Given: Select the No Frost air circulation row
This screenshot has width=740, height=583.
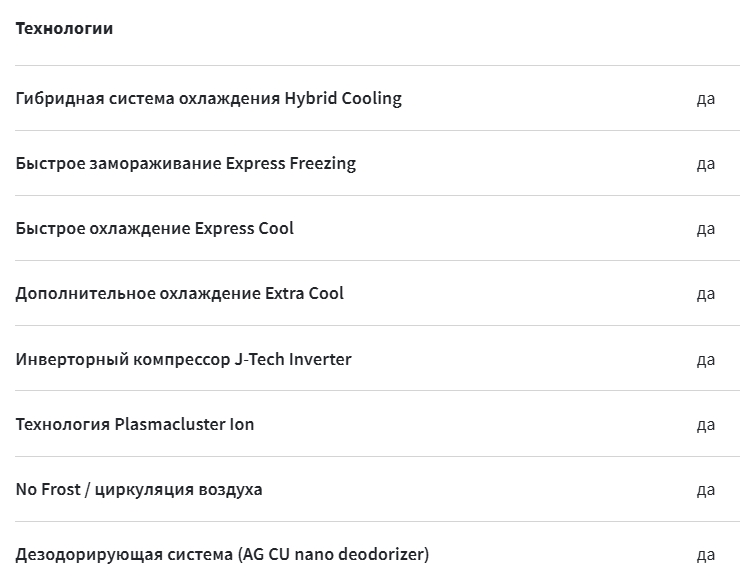Looking at the screenshot, I should [x=377, y=489].
